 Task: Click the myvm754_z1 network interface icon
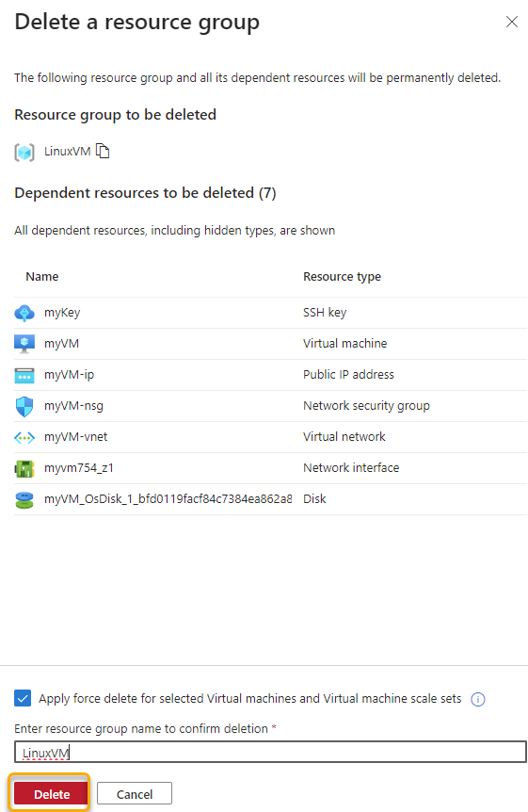(24, 469)
